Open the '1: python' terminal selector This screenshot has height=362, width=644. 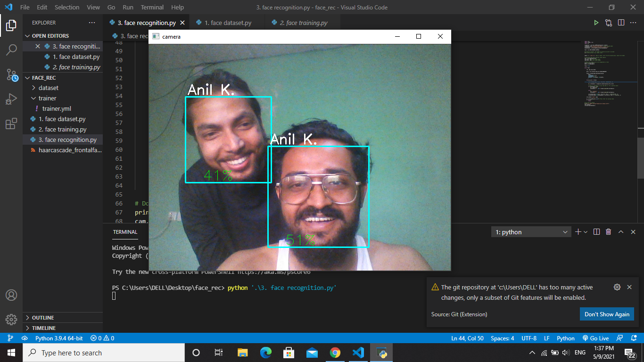(x=530, y=231)
